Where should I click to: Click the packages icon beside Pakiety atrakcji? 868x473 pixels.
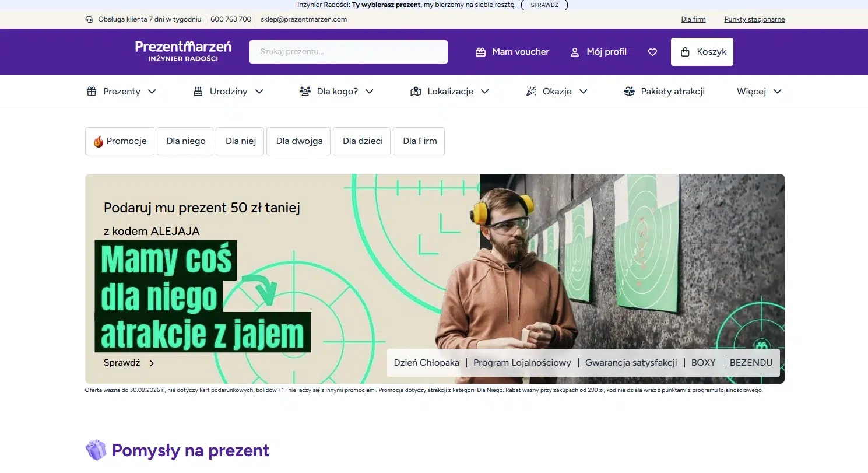(x=629, y=92)
